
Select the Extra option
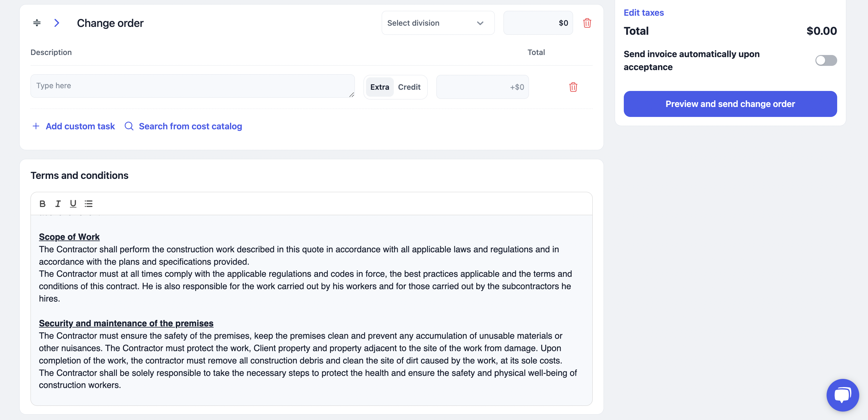(x=380, y=87)
